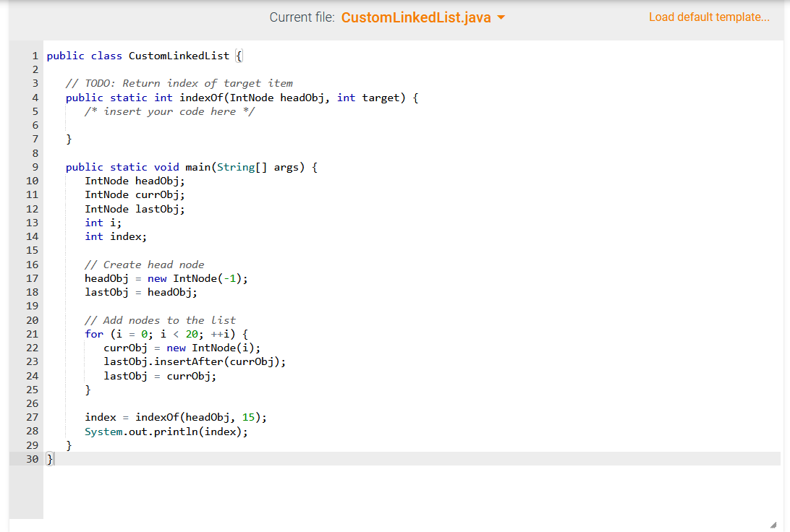Click the Current file label text
Screen dimensions: 790x532
click(x=303, y=17)
